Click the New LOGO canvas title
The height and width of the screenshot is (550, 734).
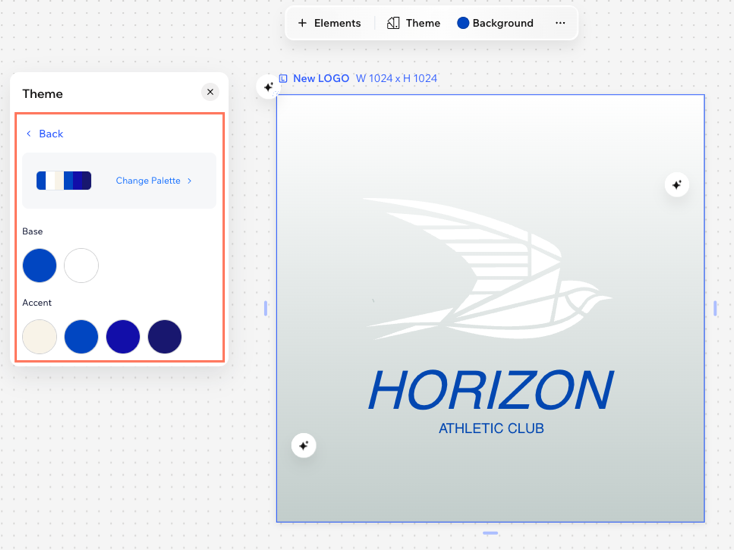point(321,78)
